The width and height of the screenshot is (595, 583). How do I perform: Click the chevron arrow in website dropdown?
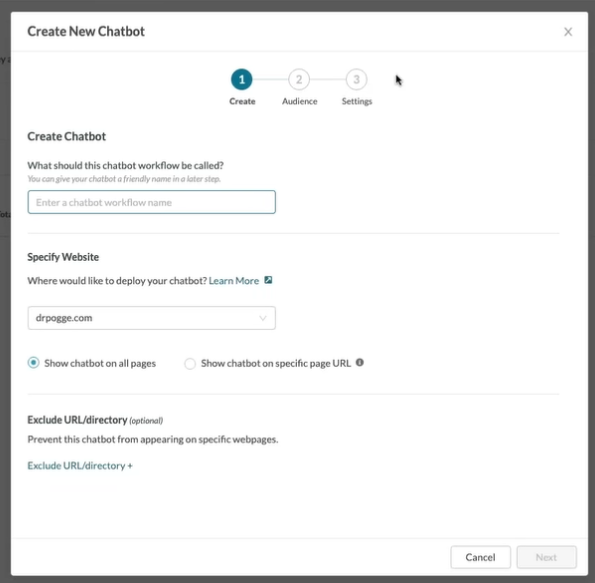point(263,318)
